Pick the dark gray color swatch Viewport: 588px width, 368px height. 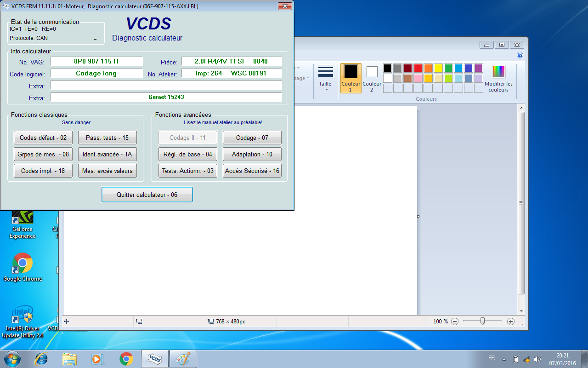click(x=398, y=68)
